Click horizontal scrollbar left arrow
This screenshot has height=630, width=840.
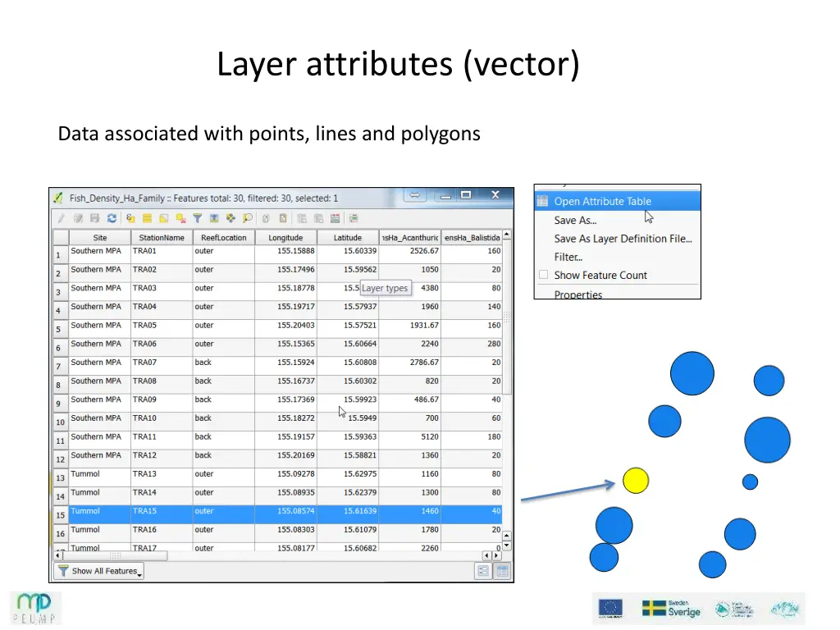click(x=58, y=555)
